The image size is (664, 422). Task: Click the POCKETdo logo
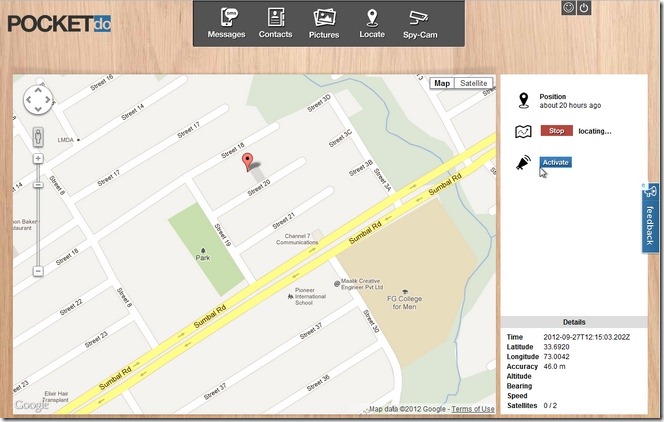59,24
